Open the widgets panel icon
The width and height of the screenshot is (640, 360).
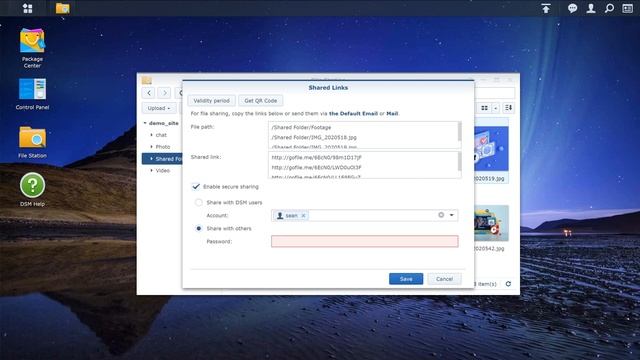[x=627, y=8]
